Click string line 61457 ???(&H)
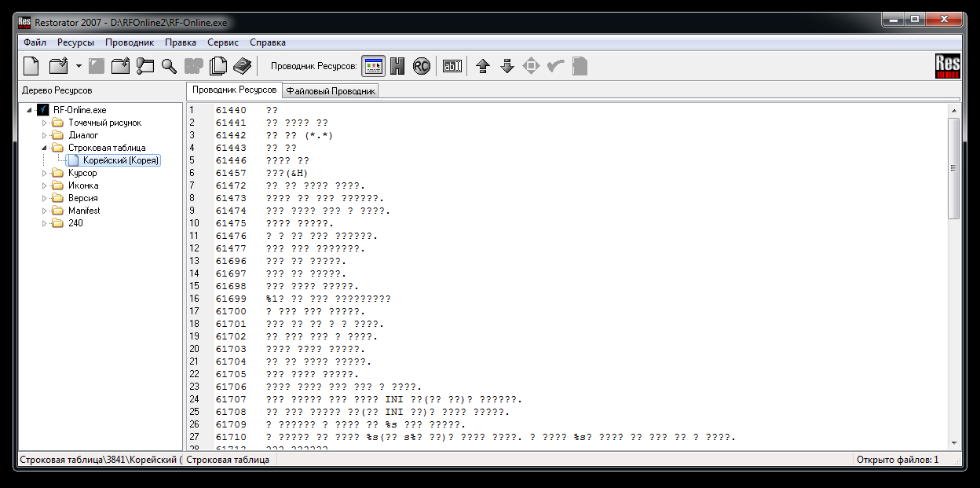The height and width of the screenshot is (488, 980). [x=287, y=173]
